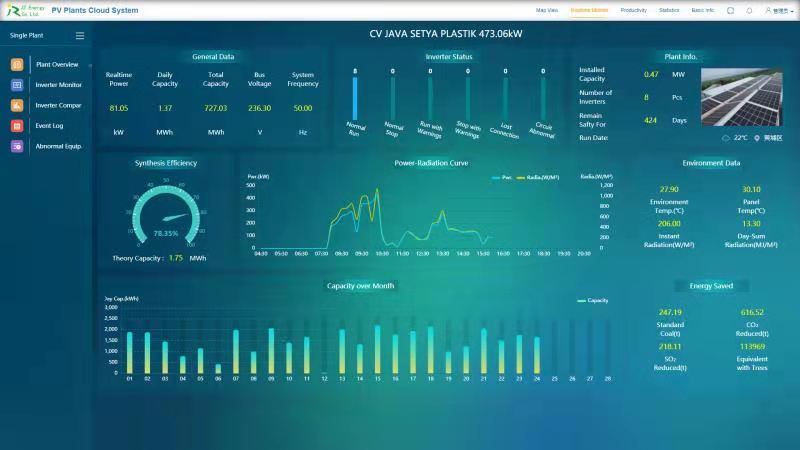Click the notification bell icon
This screenshot has height=450, width=800.
tap(749, 10)
